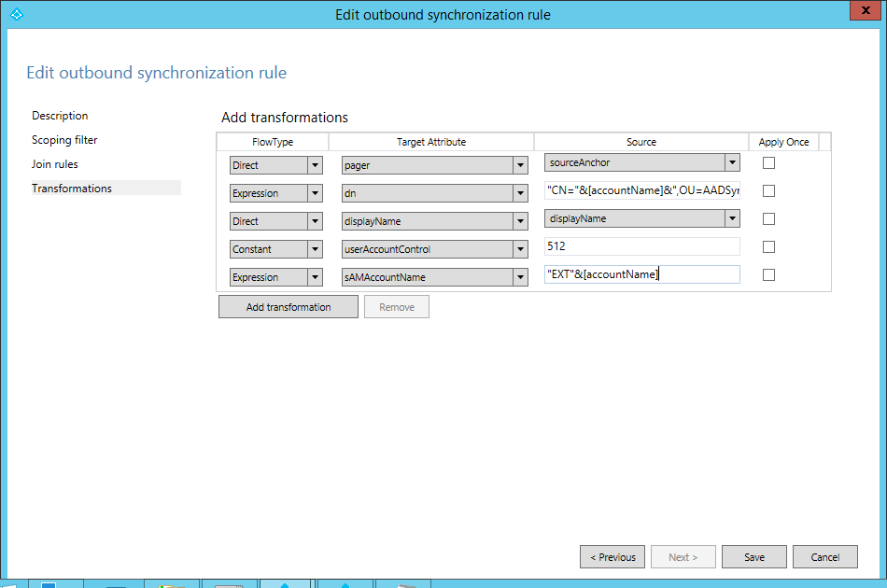Enable Apply Once for the pager row
Image resolution: width=887 pixels, height=588 pixels.
click(x=769, y=163)
